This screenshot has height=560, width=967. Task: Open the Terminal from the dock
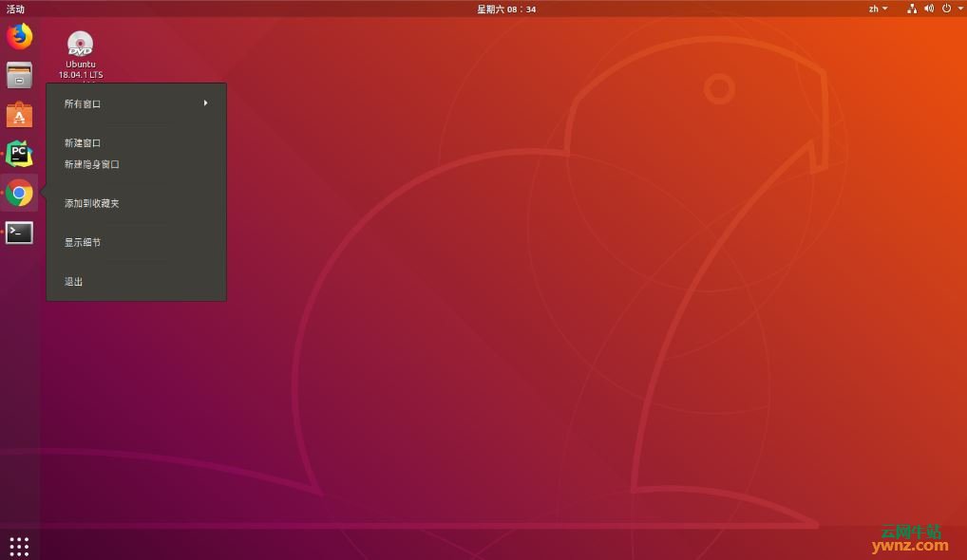(19, 233)
